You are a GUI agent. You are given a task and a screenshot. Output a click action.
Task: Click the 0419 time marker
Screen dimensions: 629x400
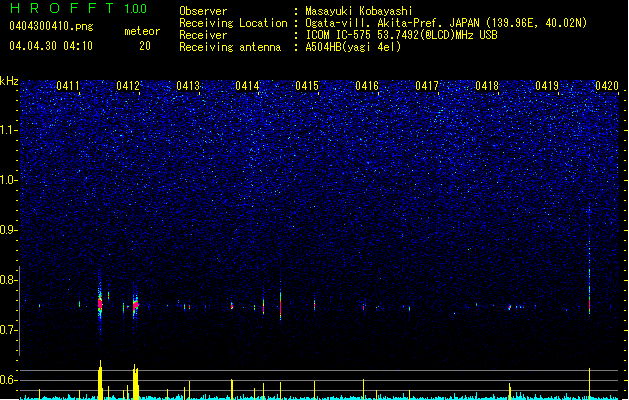click(x=547, y=86)
